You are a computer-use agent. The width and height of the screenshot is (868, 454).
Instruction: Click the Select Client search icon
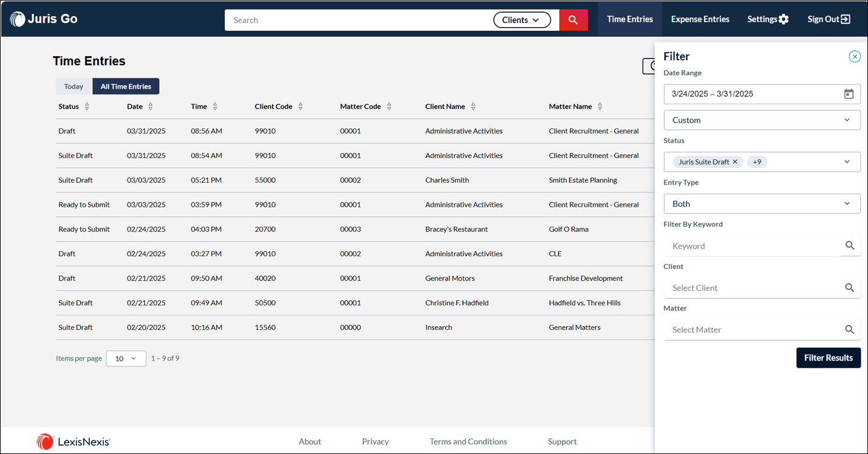tap(850, 288)
